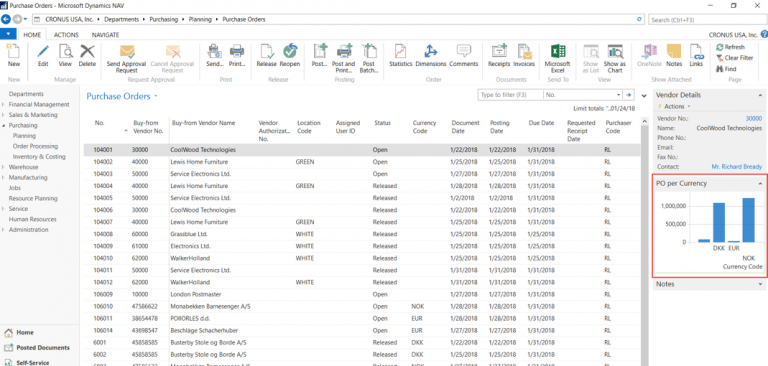Image resolution: width=768 pixels, height=366 pixels.
Task: Click Departments in the breadcrumb
Action: point(122,20)
